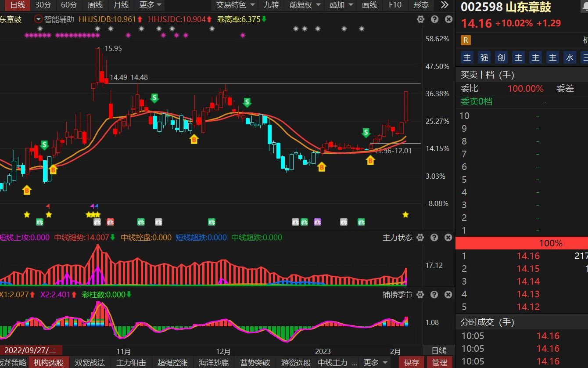588x368 pixels.
Task: Click green S sell marker near 11.96-12.01 label
Action: coord(366,133)
